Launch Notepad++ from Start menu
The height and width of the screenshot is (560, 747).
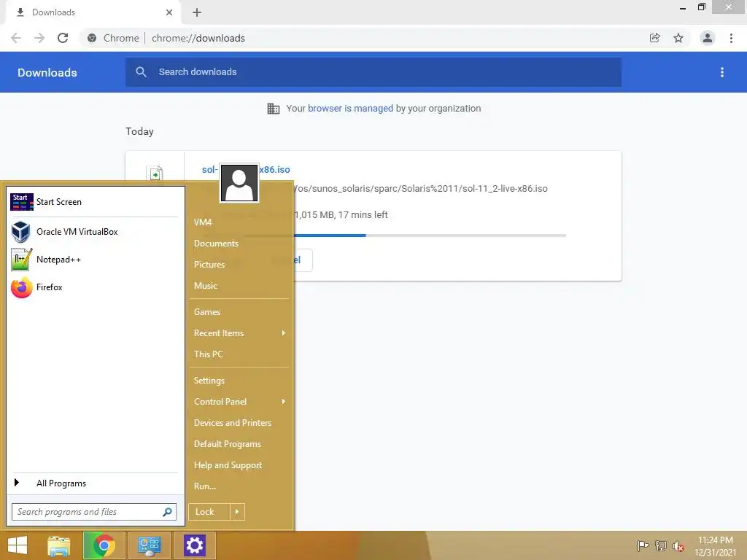click(94, 260)
